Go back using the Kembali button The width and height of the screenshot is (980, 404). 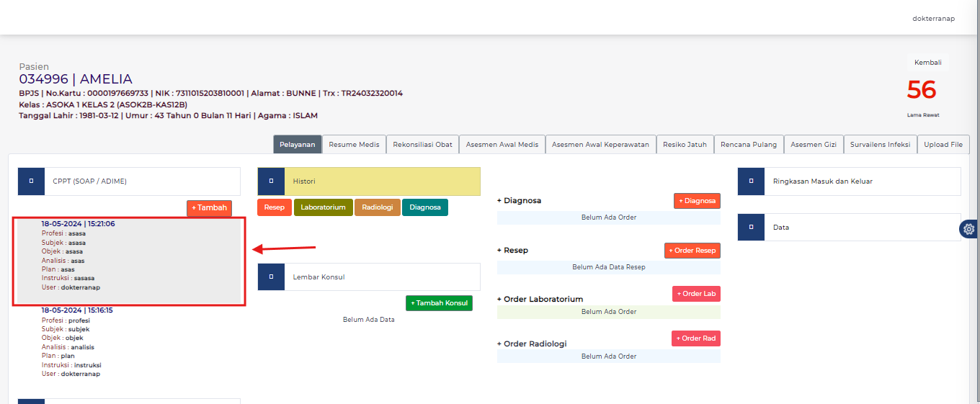[x=927, y=63]
